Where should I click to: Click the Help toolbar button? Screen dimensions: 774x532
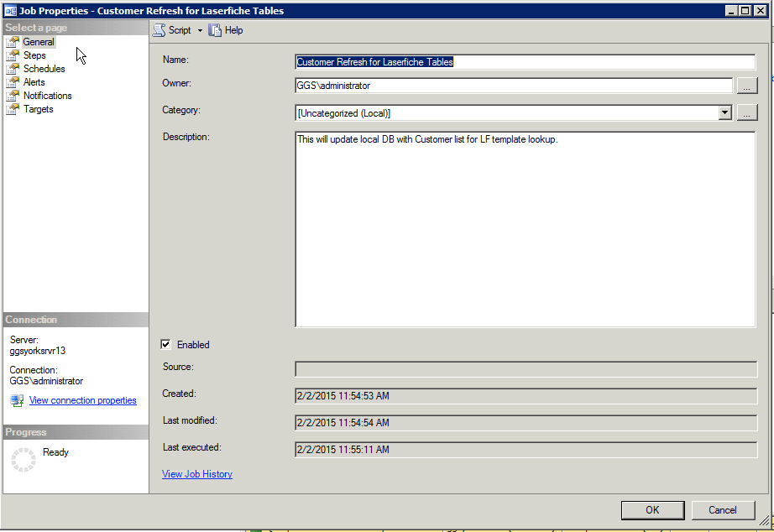tap(226, 30)
